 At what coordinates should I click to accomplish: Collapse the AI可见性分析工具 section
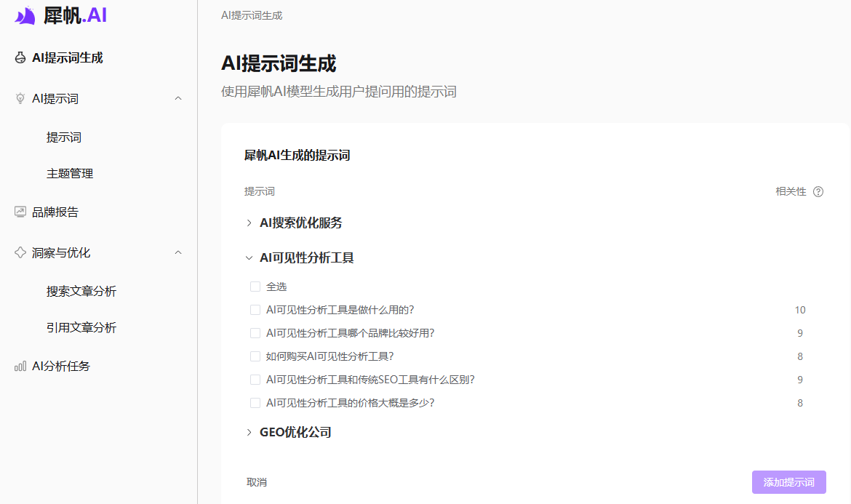[249, 256]
